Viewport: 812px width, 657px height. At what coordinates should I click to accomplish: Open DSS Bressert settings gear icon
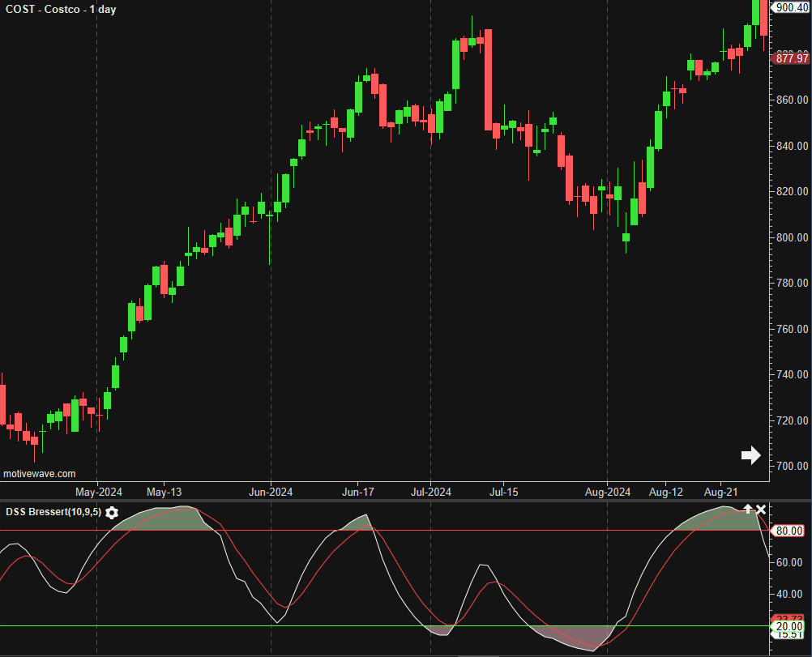112,513
